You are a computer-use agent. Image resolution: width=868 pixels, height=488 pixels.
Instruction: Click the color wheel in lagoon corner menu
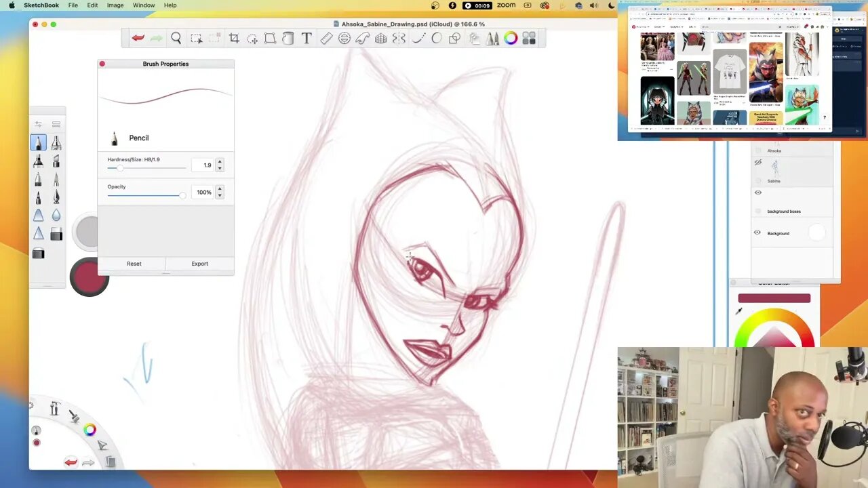(x=90, y=430)
